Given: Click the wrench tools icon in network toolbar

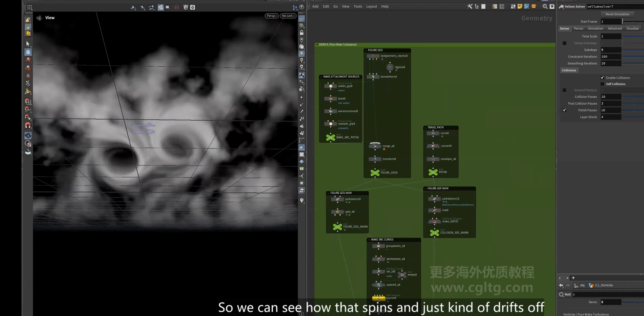Looking at the screenshot, I should click(470, 6).
